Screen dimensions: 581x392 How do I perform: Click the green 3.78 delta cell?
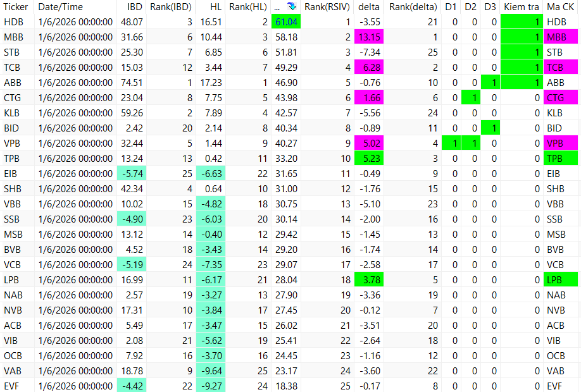pos(369,280)
